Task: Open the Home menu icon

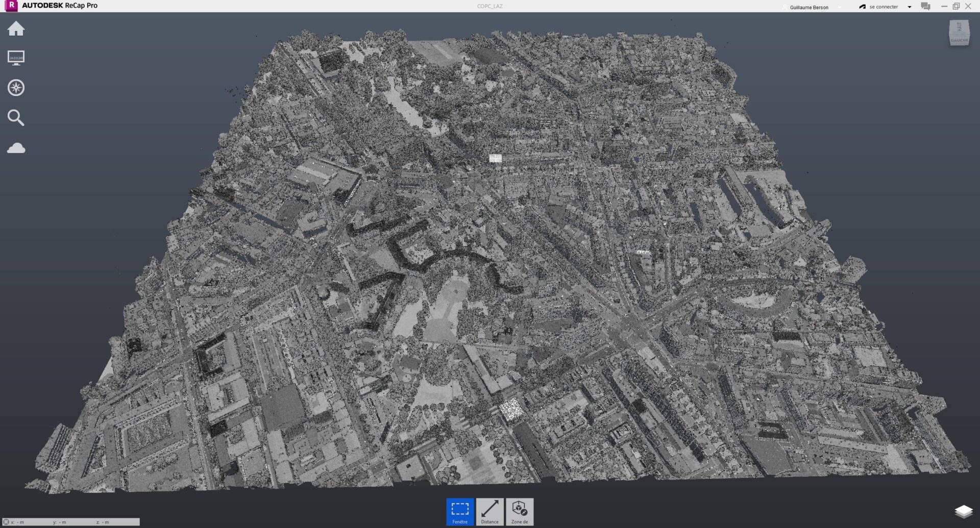Action: [16, 29]
